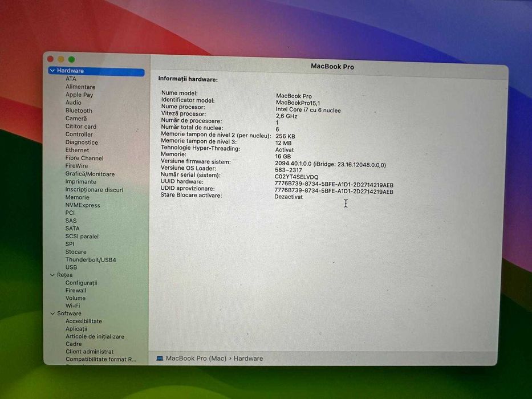This screenshot has height=399, width=532.
Task: Click the Hyper-Threading Activat value
Action: coord(285,149)
